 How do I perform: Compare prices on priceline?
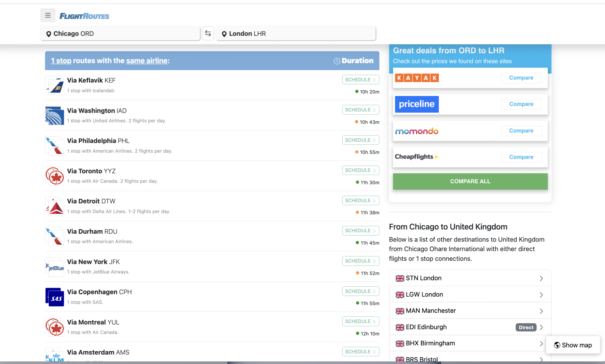[521, 104]
